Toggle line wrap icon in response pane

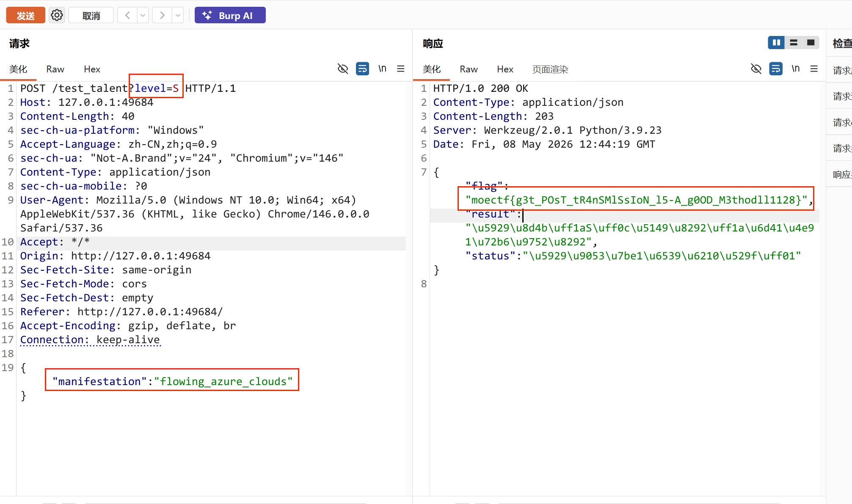pyautogui.click(x=776, y=69)
